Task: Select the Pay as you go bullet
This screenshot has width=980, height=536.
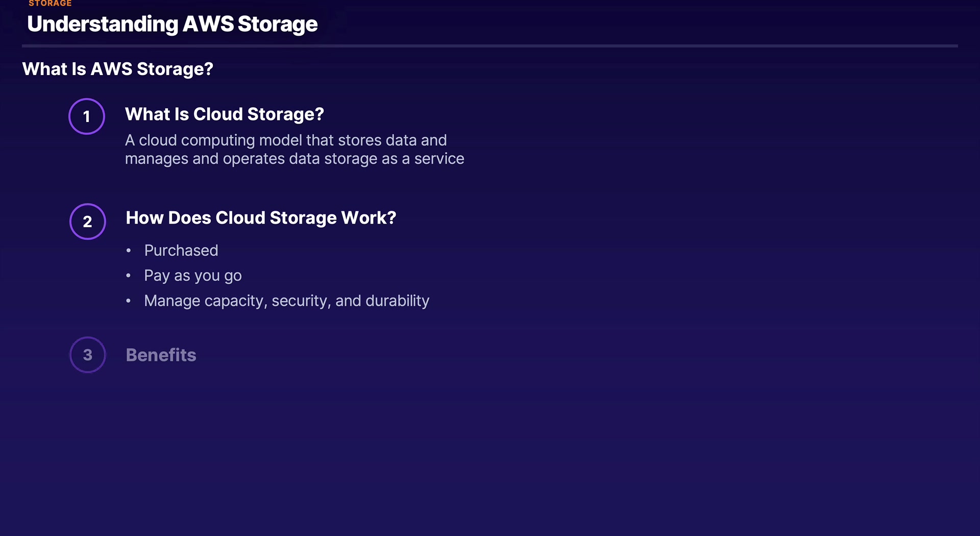Action: (x=193, y=276)
